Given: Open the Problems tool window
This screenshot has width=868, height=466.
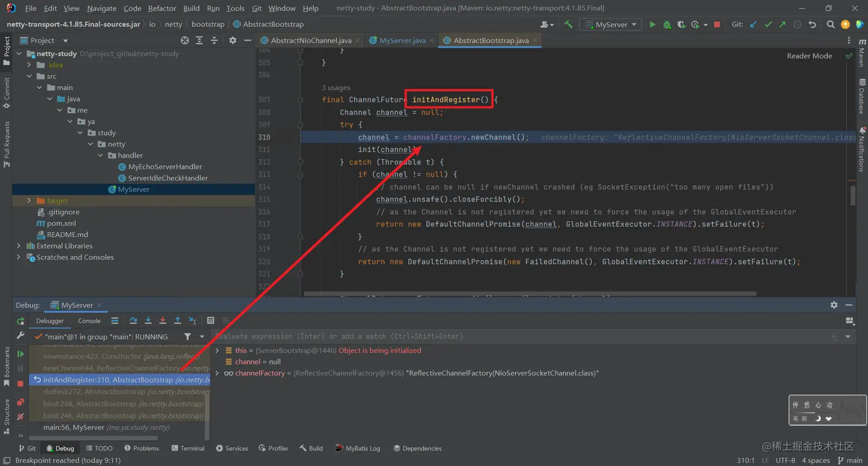Looking at the screenshot, I should (x=141, y=448).
